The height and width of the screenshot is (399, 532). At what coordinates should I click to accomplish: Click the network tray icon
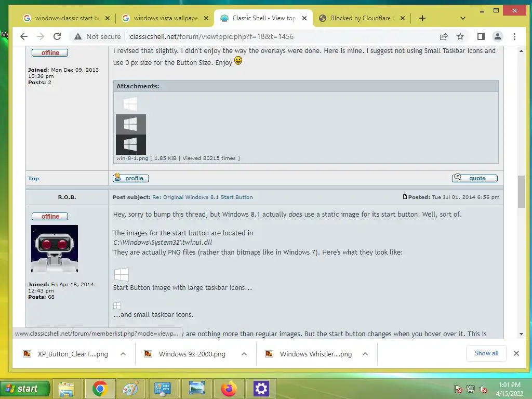(471, 389)
